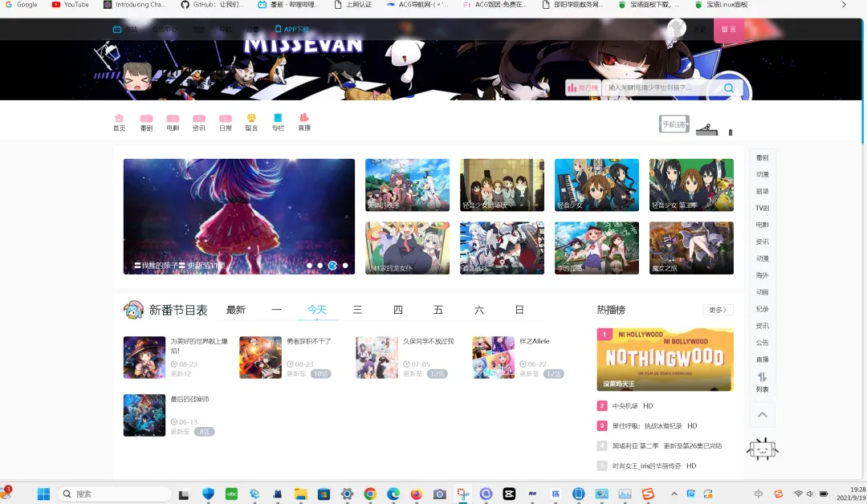Open the Windows Start button
The height and width of the screenshot is (504, 867).
pyautogui.click(x=43, y=494)
